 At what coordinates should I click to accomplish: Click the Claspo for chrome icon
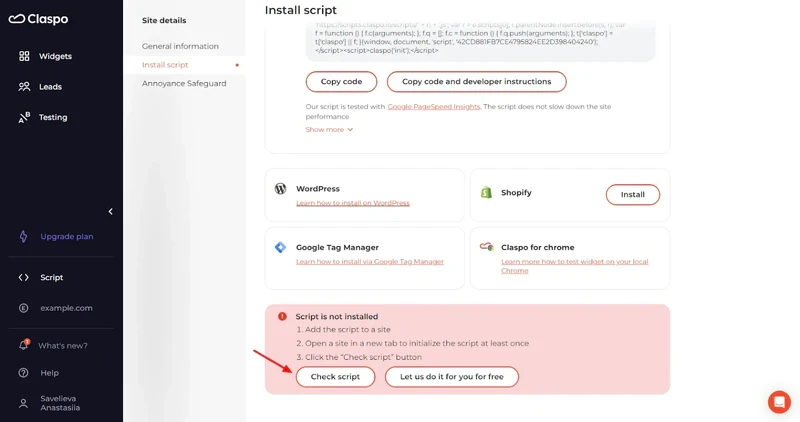[x=487, y=247]
